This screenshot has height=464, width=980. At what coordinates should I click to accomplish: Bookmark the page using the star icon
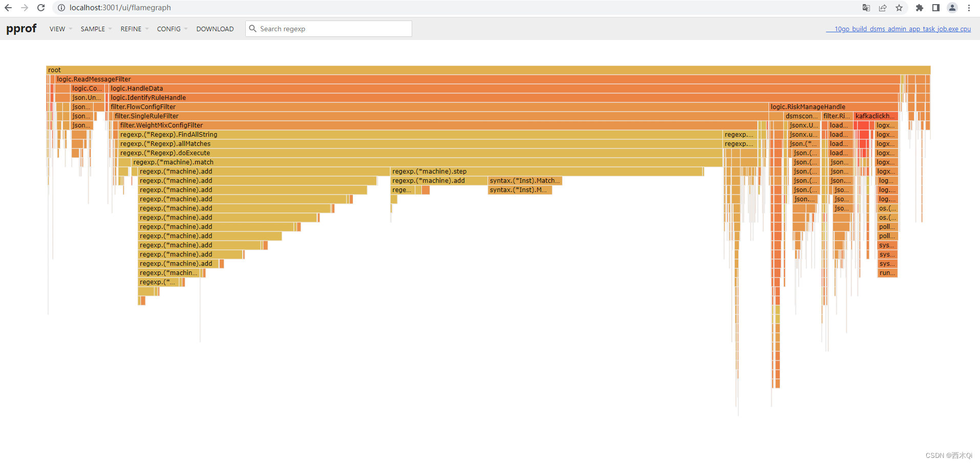click(x=900, y=8)
